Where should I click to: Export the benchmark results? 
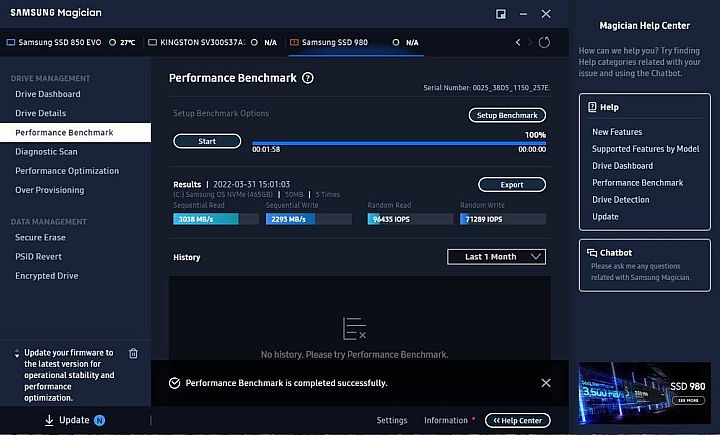(x=511, y=185)
